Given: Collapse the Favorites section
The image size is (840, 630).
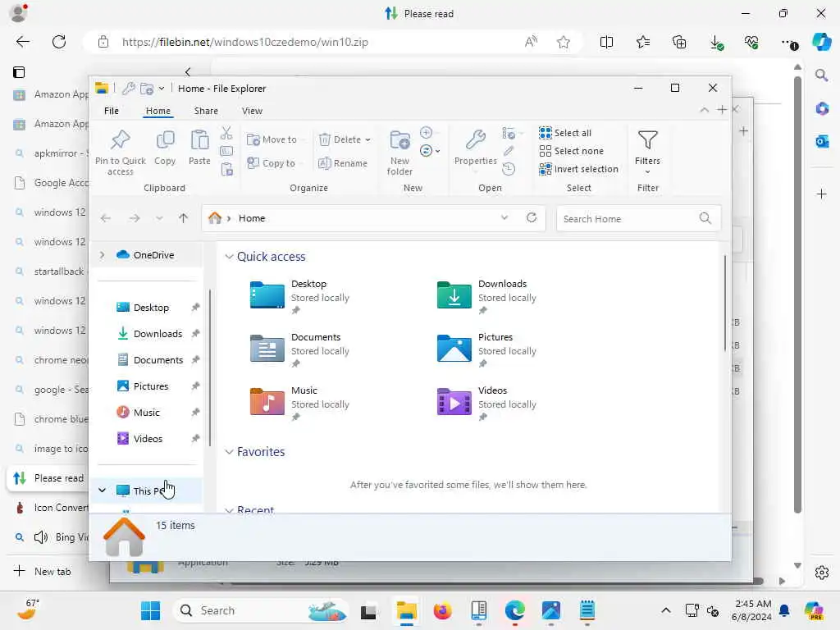Looking at the screenshot, I should 229,452.
